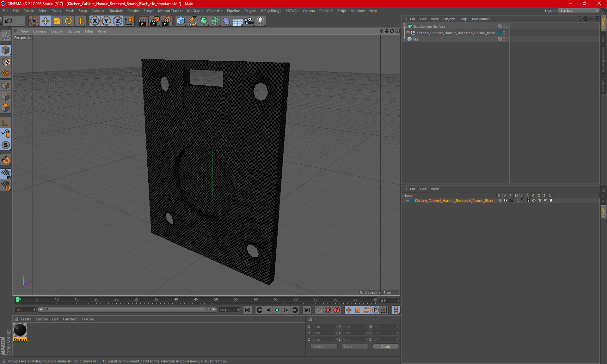This screenshot has width=607, height=364.
Task: Open viewport Display menu
Action: coord(57,31)
